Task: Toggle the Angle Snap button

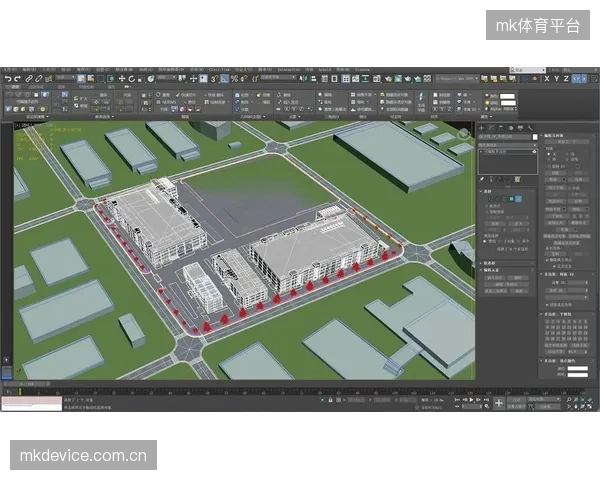Action: [224, 79]
